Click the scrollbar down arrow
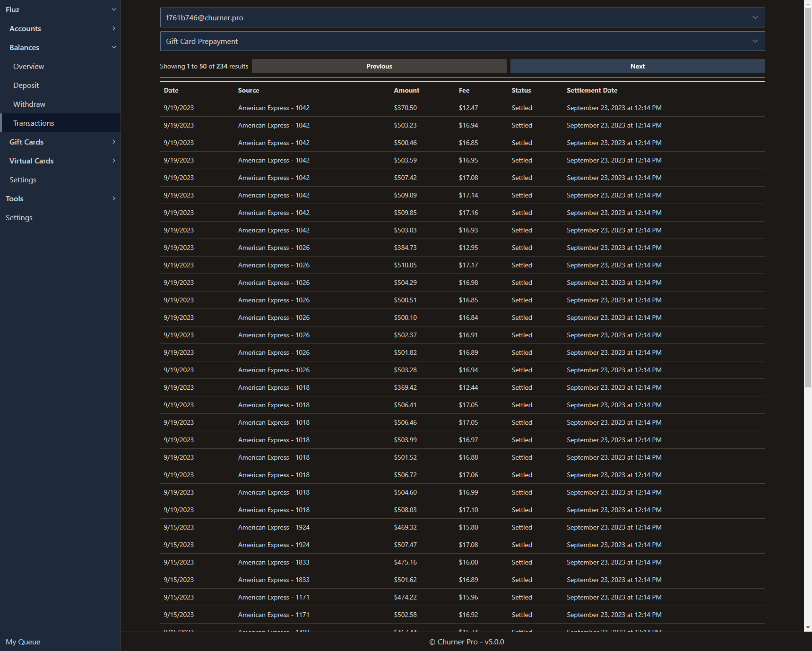812x651 pixels. tap(808, 627)
